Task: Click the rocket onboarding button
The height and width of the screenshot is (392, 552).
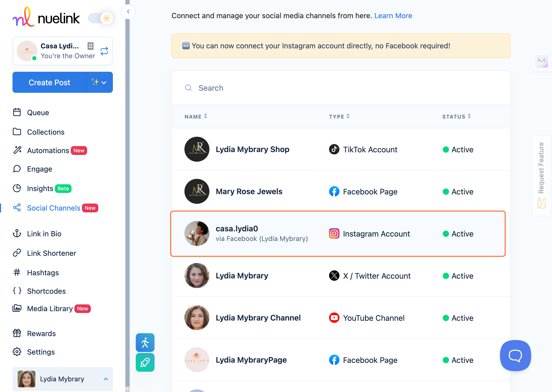Action: point(145,362)
